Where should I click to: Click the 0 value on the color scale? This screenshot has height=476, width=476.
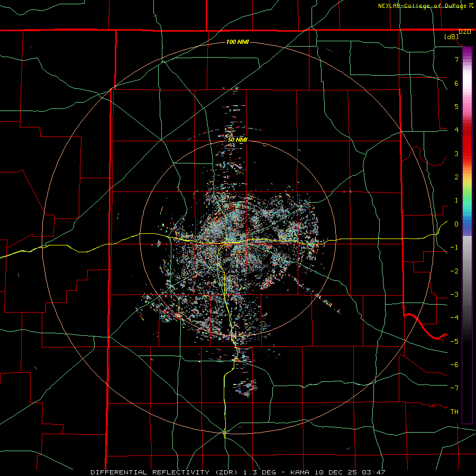pyautogui.click(x=456, y=224)
